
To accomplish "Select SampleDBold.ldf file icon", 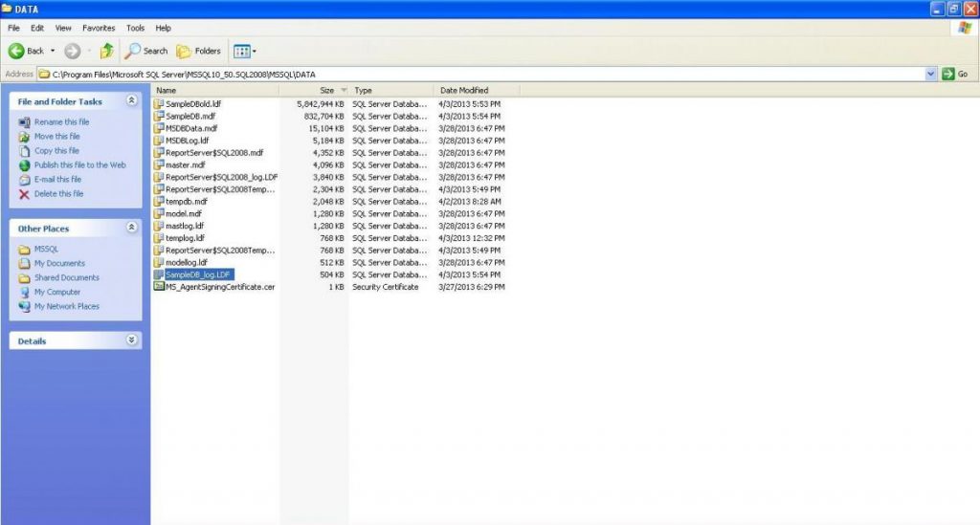I will pos(159,103).
